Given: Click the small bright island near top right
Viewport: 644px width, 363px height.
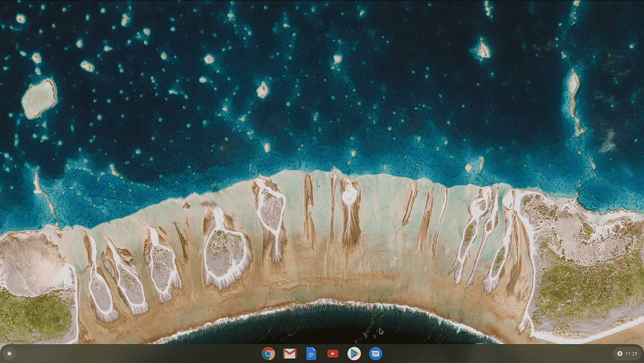Looking at the screenshot, I should 483,48.
